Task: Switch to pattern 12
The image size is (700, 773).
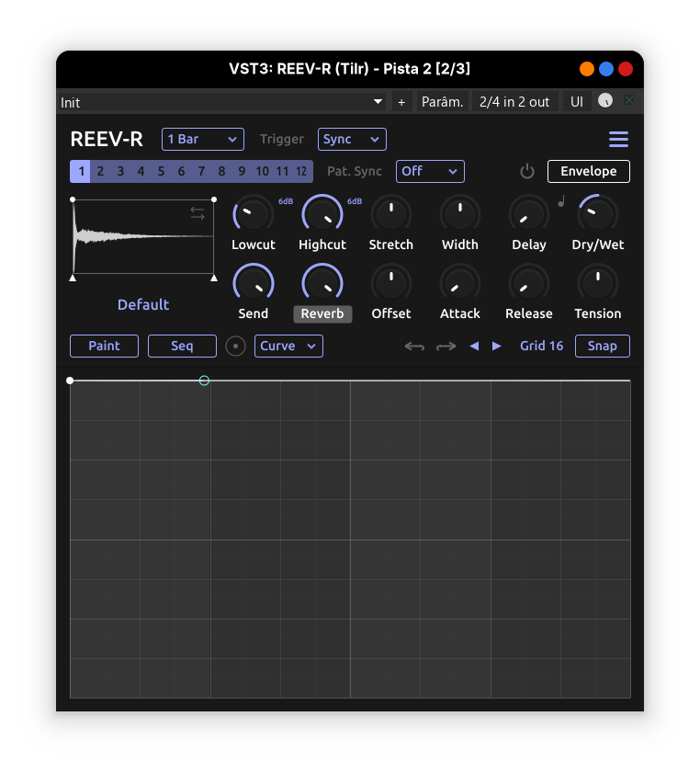Action: tap(301, 172)
